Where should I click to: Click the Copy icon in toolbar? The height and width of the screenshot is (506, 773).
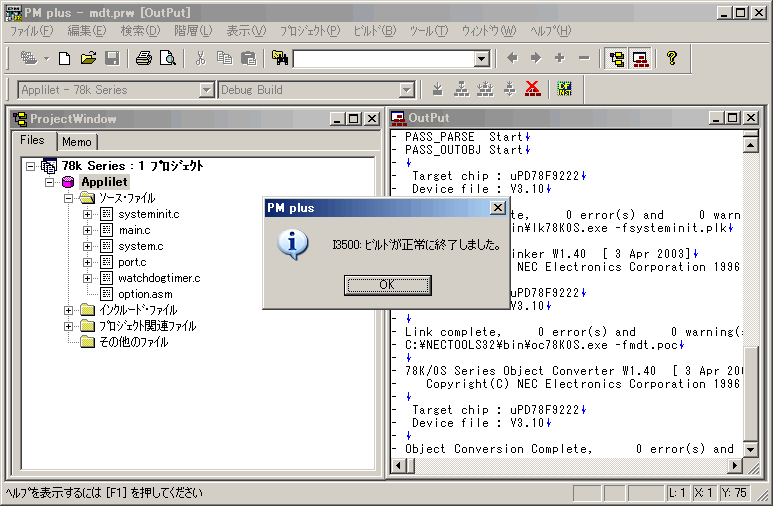click(x=224, y=58)
